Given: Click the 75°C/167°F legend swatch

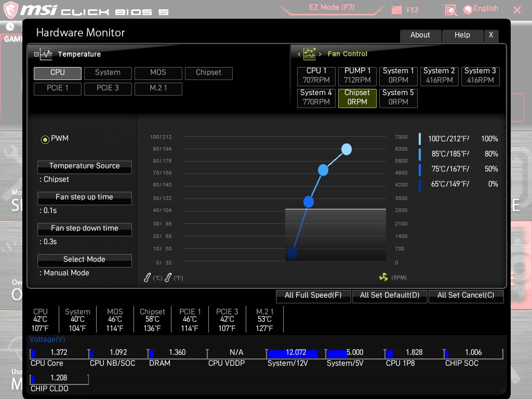Looking at the screenshot, I should (x=420, y=169).
